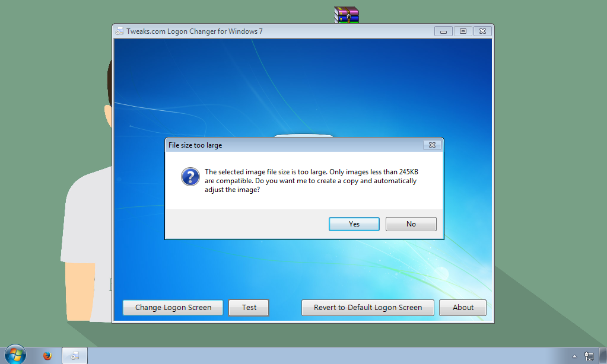Click the Logon Changer title bar icon

pyautogui.click(x=119, y=31)
